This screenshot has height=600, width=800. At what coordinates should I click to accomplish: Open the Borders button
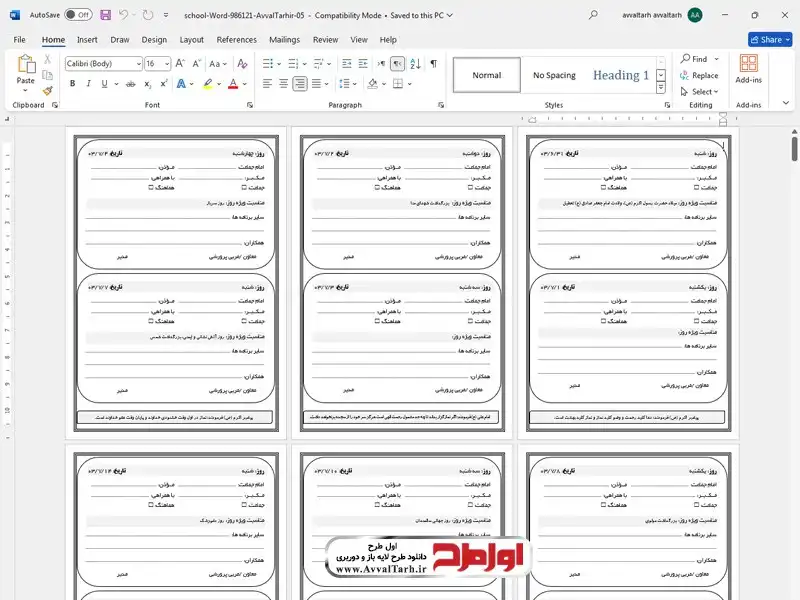(x=398, y=84)
